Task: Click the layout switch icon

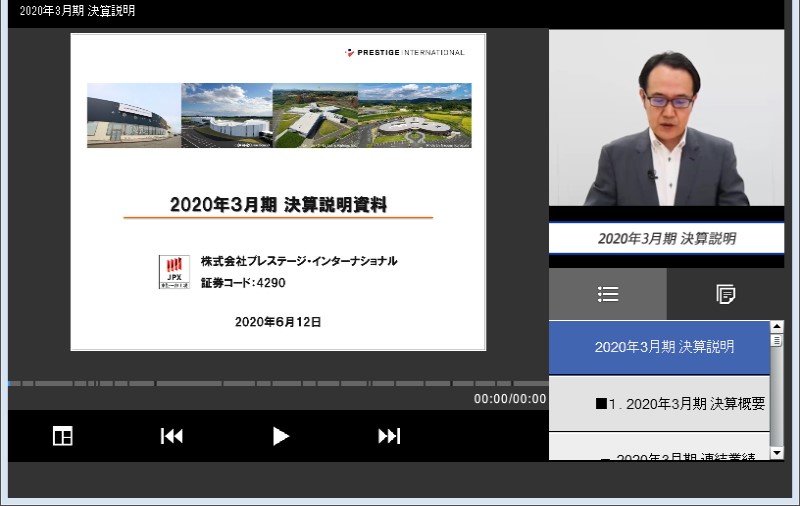Action: click(x=63, y=436)
